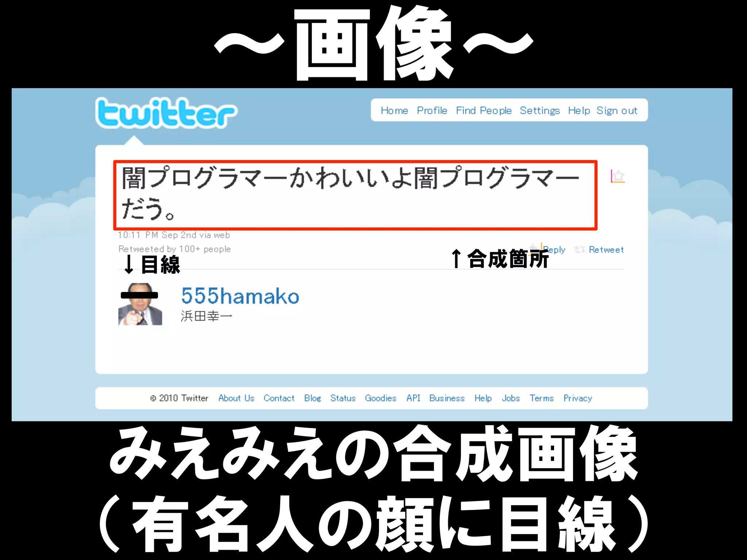
Task: Visit the Blog footer link
Action: pos(313,398)
